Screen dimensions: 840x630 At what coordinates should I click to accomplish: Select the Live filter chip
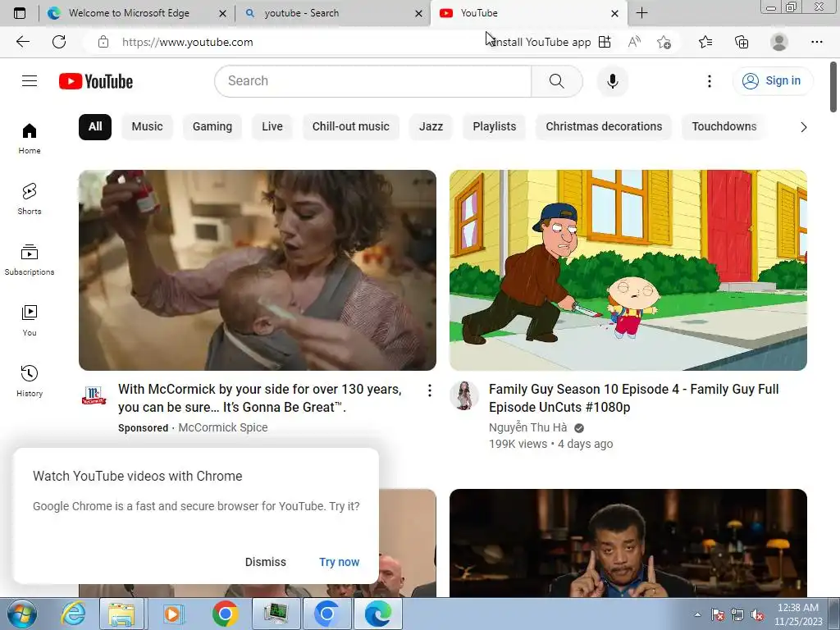tap(272, 127)
